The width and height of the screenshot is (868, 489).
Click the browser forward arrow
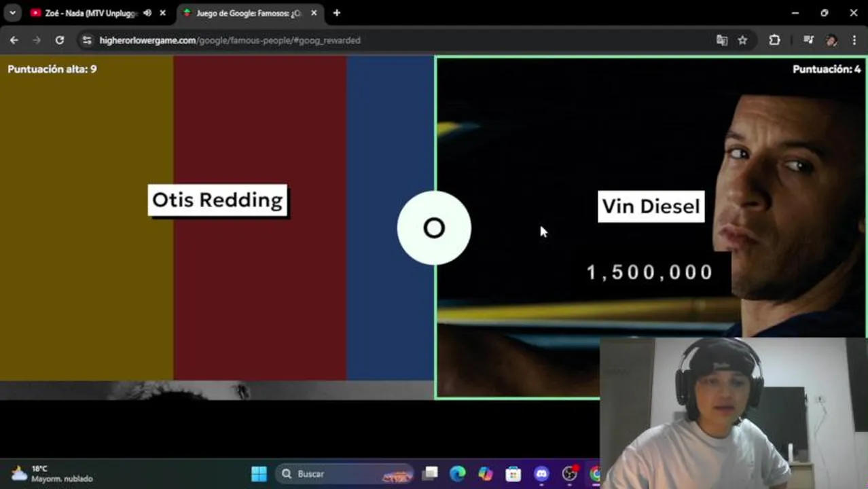point(37,40)
